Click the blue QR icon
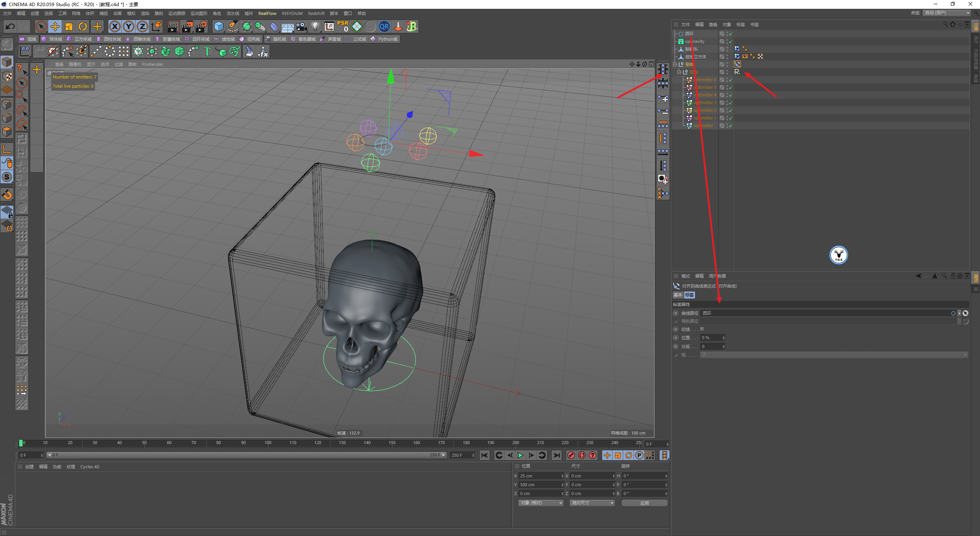The width and height of the screenshot is (980, 536). click(384, 26)
